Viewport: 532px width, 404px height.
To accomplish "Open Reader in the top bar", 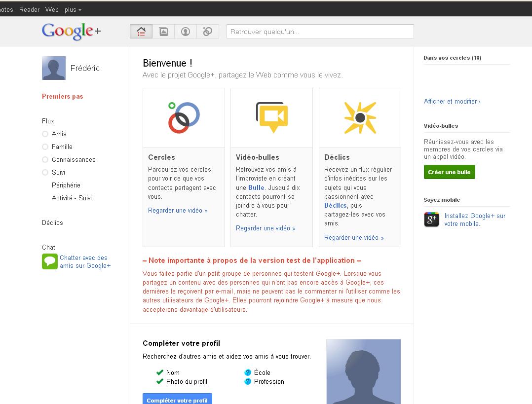I will pos(30,10).
